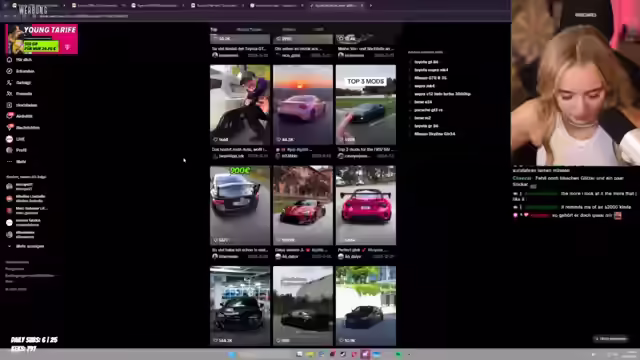Open the Erkunden compass icon
The height and width of the screenshot is (360, 640).
coord(9,71)
